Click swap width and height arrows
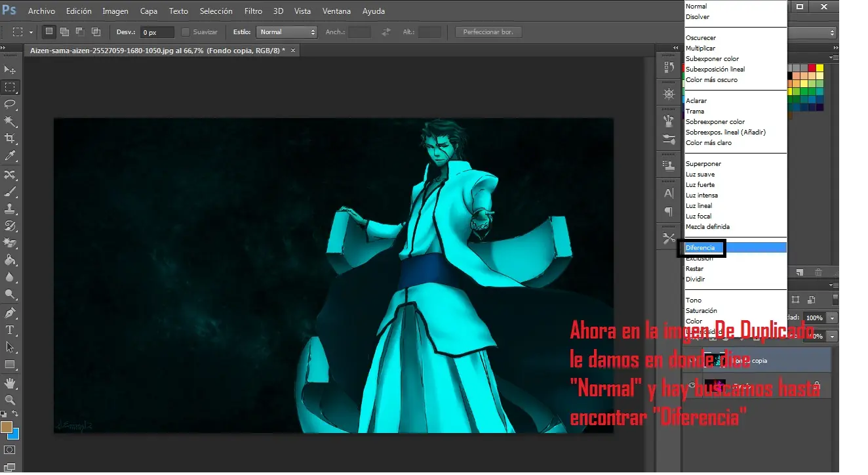Viewport: 868px width, 475px height. click(x=386, y=31)
